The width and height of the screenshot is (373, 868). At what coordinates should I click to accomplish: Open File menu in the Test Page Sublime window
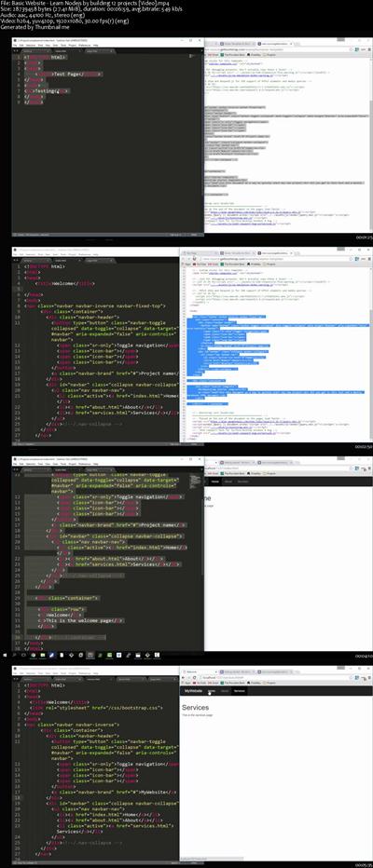coord(16,45)
